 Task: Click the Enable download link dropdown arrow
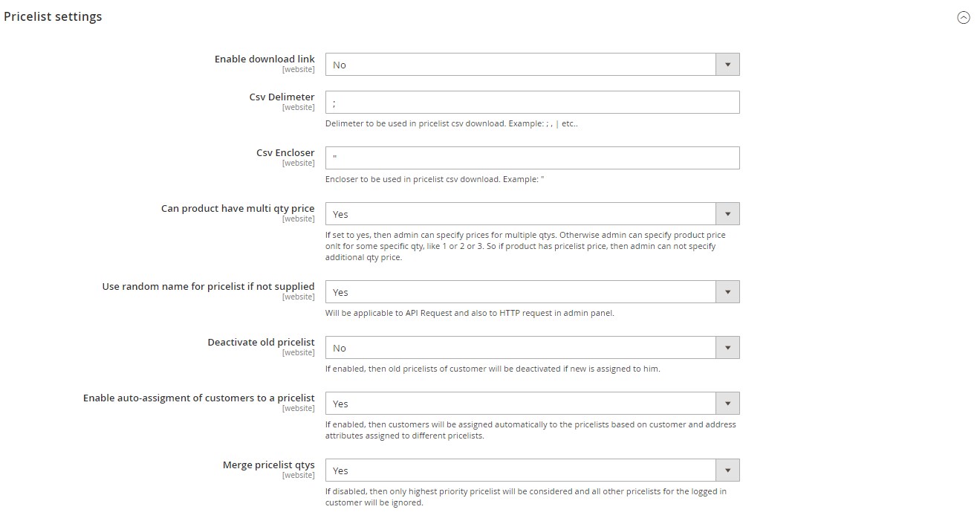pos(727,65)
